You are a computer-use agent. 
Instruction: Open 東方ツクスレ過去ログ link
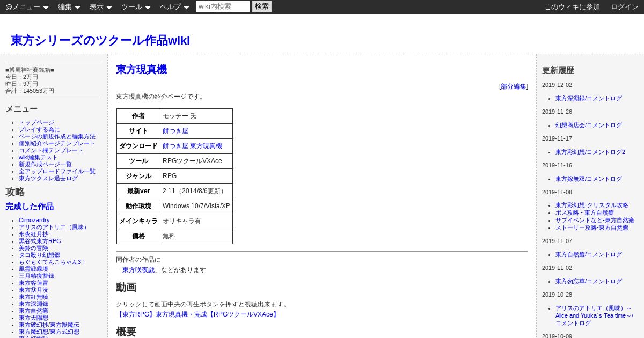coord(48,178)
